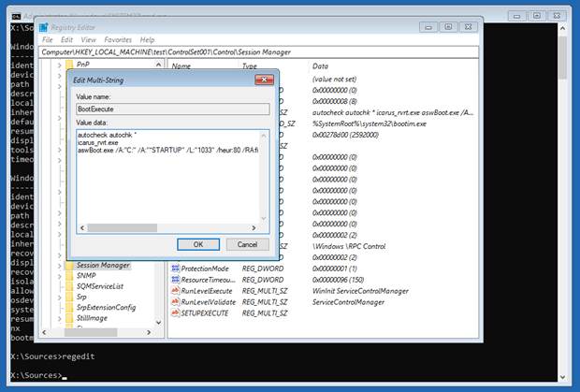580x392 pixels.
Task: Click the Registry Editor title bar icon
Action: tap(44, 27)
